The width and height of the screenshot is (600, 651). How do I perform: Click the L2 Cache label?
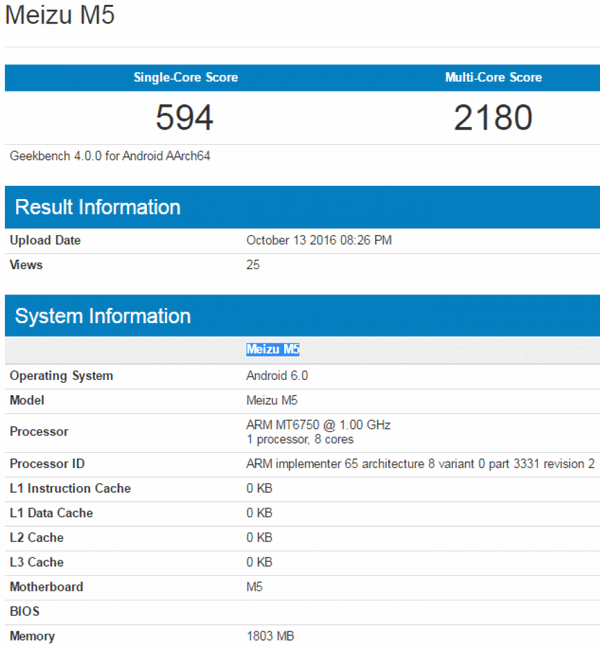[37, 538]
